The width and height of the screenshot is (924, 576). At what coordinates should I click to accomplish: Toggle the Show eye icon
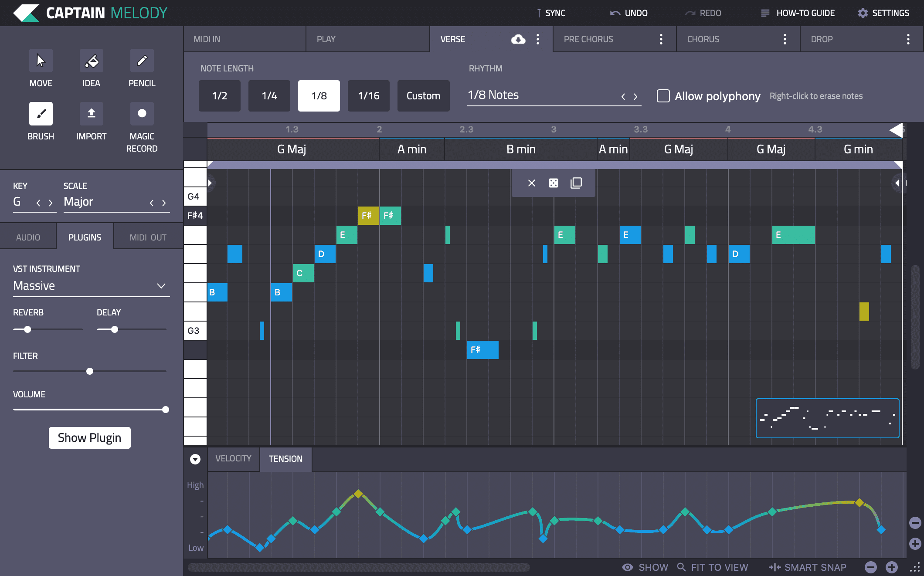(628, 567)
